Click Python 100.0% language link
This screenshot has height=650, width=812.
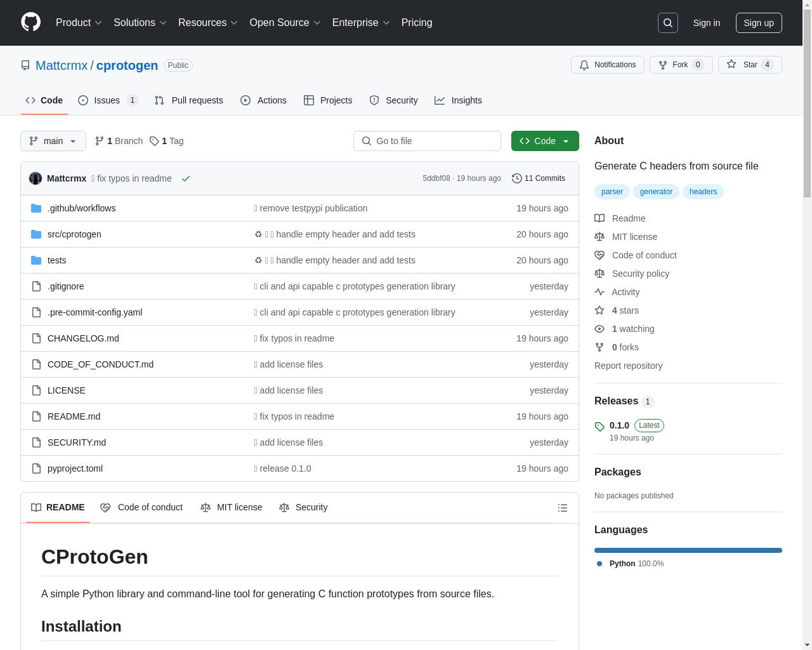coord(630,564)
